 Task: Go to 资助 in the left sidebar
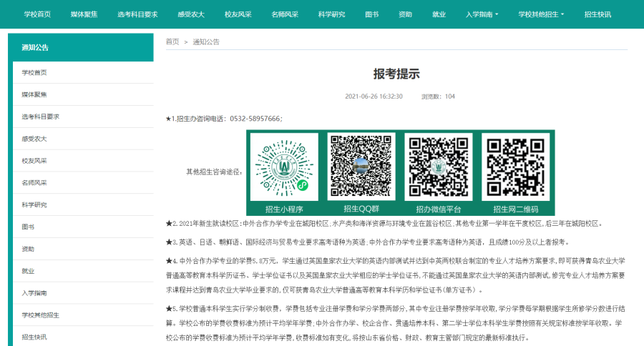point(28,249)
